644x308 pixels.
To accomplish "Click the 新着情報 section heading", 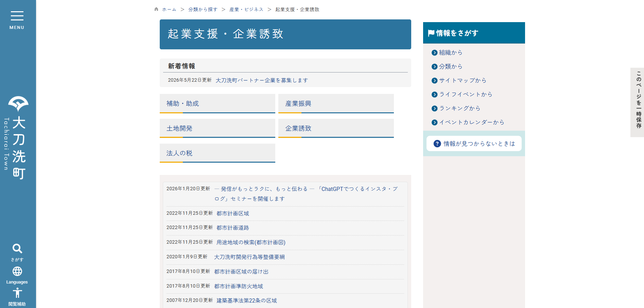I will pos(181,66).
